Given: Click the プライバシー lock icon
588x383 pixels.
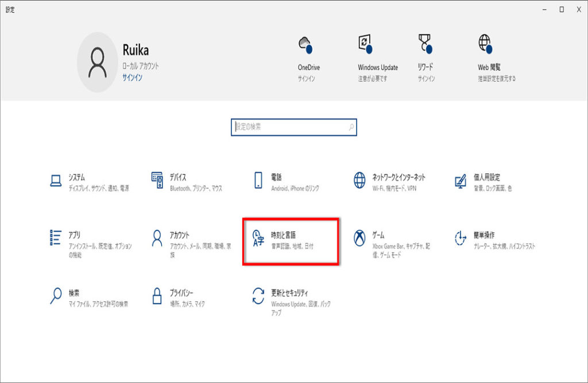Looking at the screenshot, I should [157, 296].
